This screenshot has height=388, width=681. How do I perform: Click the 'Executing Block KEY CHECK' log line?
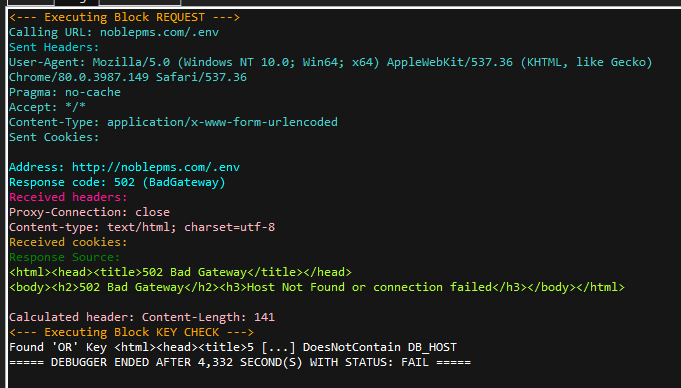[131, 332]
